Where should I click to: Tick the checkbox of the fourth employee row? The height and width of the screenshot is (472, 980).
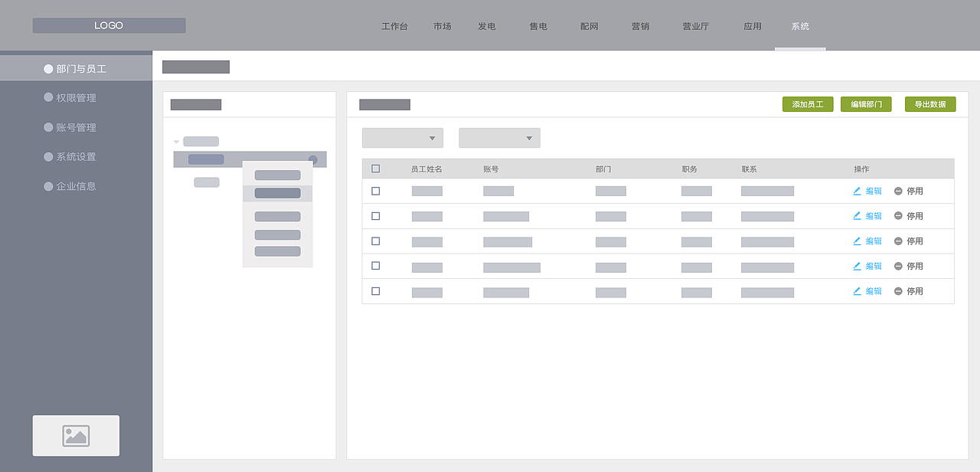(x=375, y=266)
